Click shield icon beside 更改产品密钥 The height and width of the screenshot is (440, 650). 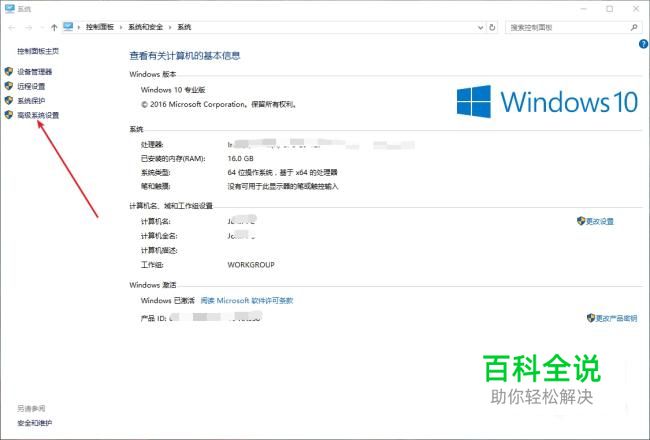(x=591, y=318)
